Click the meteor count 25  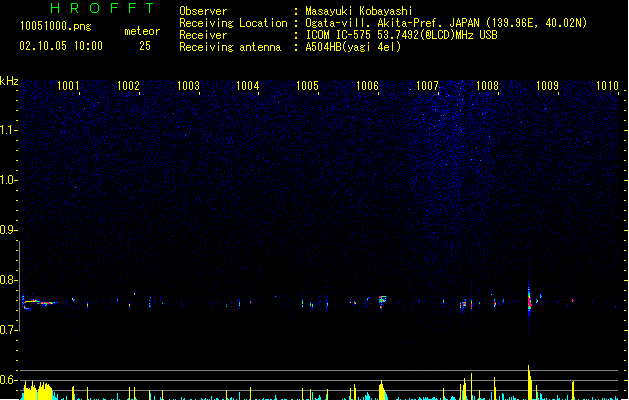[x=145, y=46]
